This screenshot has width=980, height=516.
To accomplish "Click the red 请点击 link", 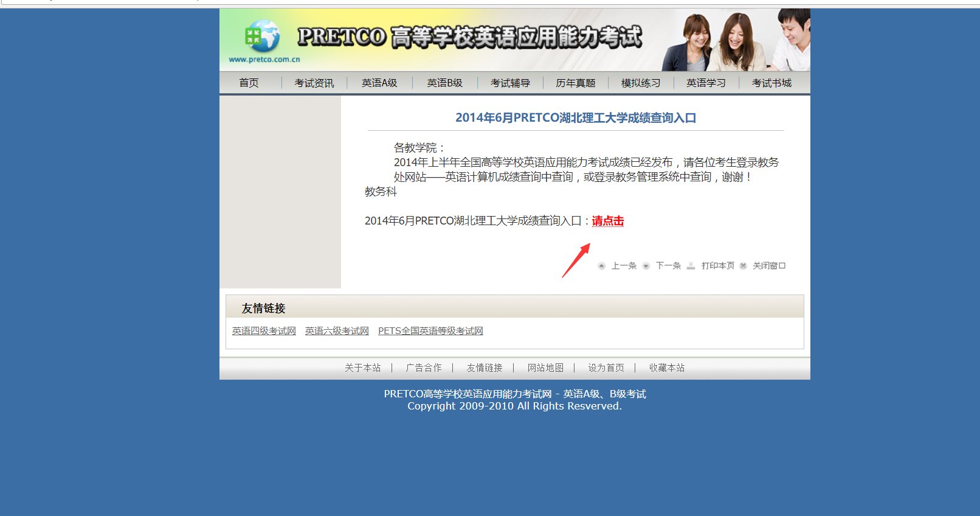I will point(608,221).
